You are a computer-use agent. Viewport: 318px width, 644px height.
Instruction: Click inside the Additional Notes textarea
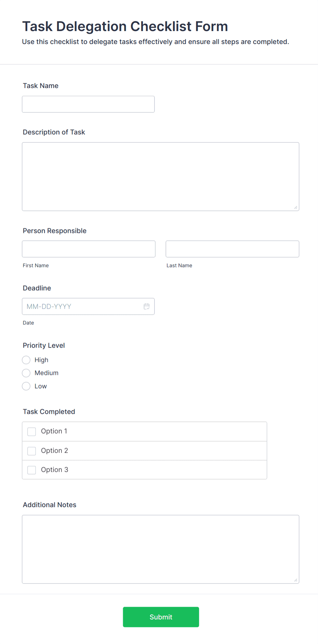coord(160,549)
